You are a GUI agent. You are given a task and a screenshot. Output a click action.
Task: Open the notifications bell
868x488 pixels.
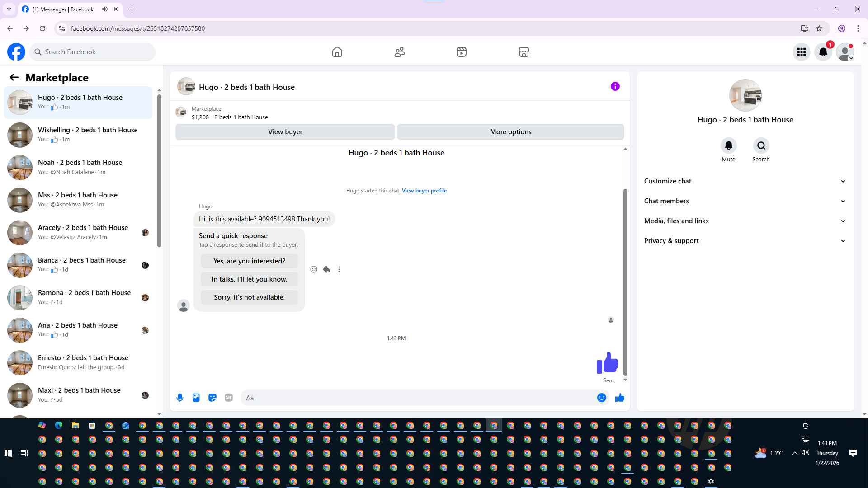pos(823,52)
